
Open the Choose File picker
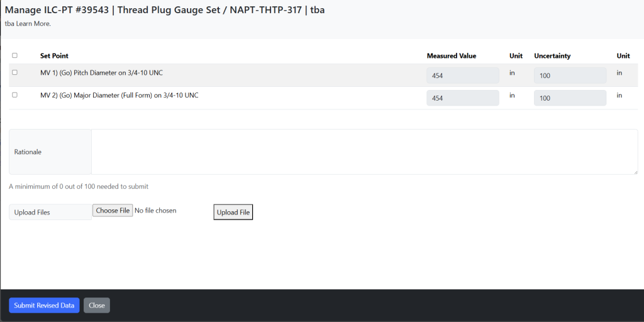[x=113, y=211]
